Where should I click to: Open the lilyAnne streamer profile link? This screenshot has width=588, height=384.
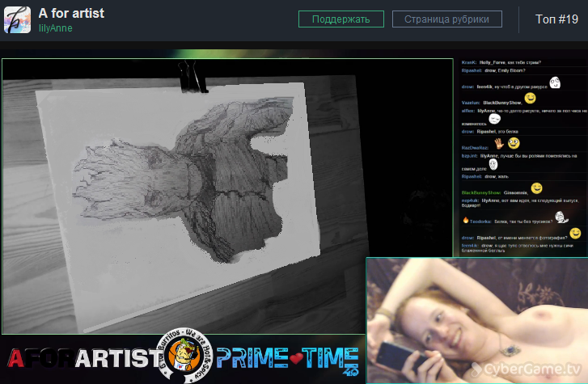pyautogui.click(x=56, y=28)
